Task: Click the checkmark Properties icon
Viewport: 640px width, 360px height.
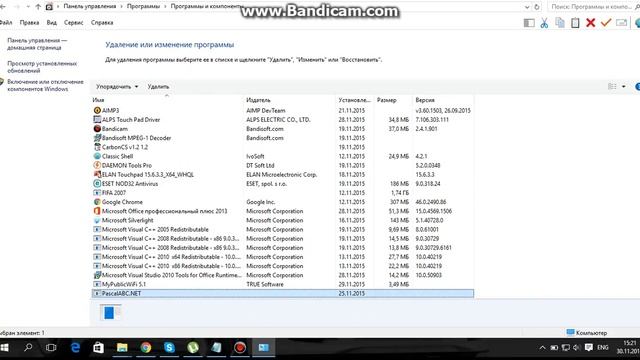Action: click(606, 23)
